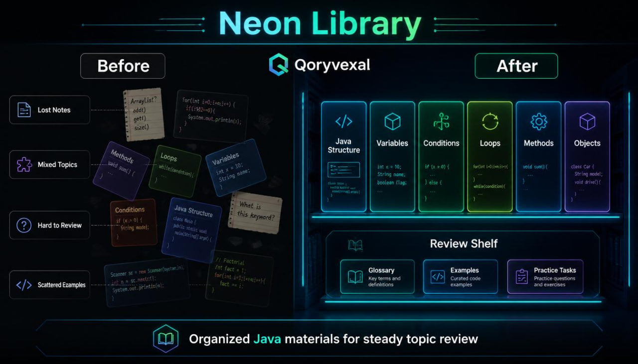Click the Review Shelf open book icon
The image size is (638, 364).
pos(355,244)
